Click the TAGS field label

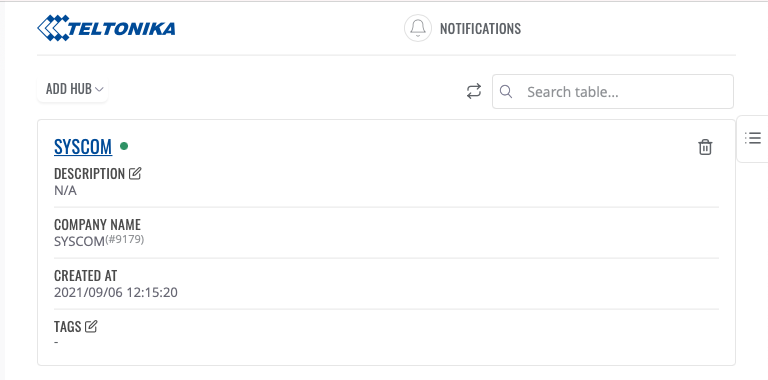[x=68, y=327]
